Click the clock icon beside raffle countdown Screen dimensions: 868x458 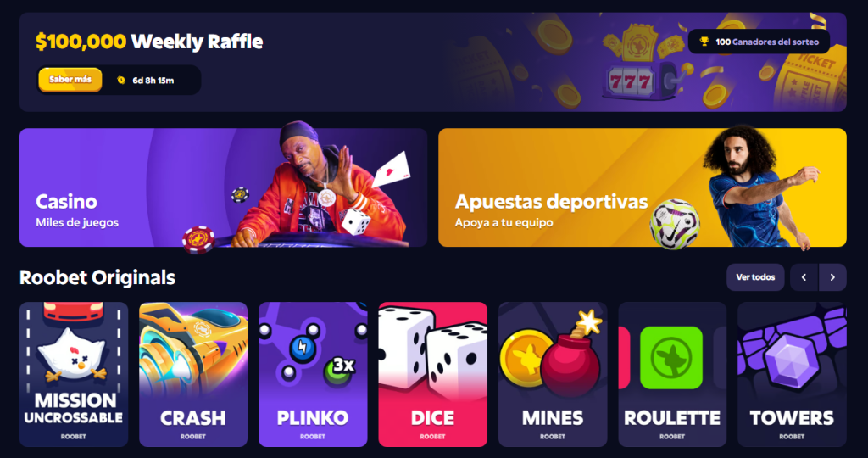click(121, 81)
